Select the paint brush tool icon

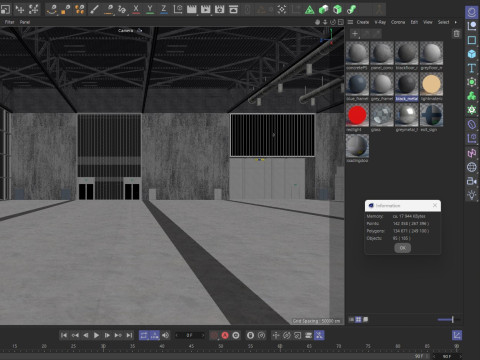pyautogui.click(x=94, y=9)
